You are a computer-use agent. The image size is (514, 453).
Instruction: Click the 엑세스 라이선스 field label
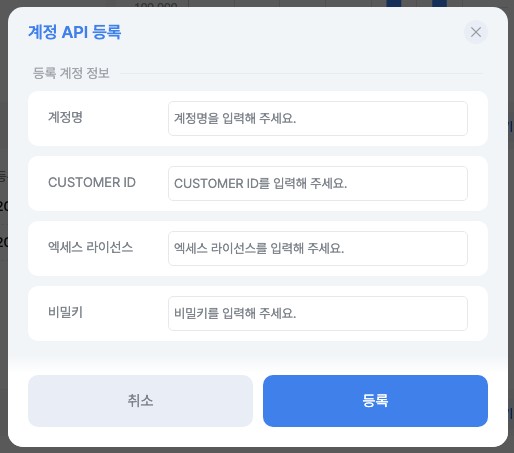coord(90,247)
